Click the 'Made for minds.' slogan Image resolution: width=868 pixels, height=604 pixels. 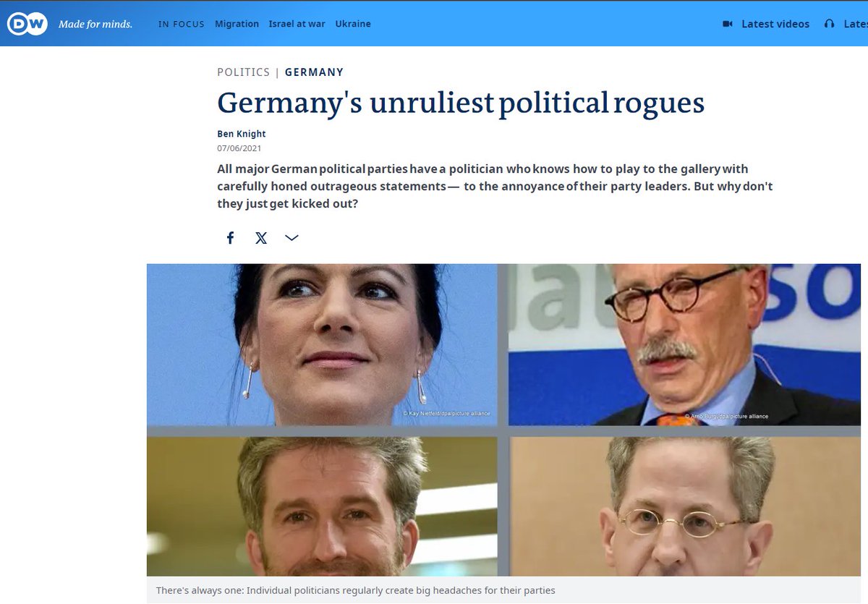(x=95, y=25)
